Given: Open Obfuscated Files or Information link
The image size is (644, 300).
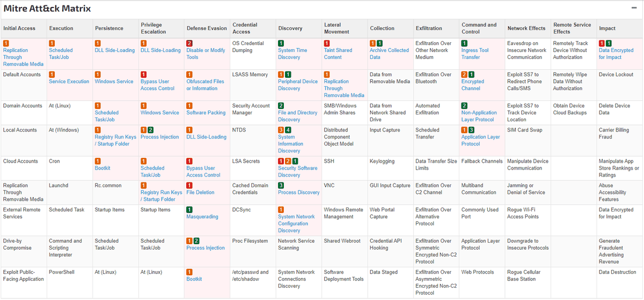Looking at the screenshot, I should pyautogui.click(x=205, y=85).
